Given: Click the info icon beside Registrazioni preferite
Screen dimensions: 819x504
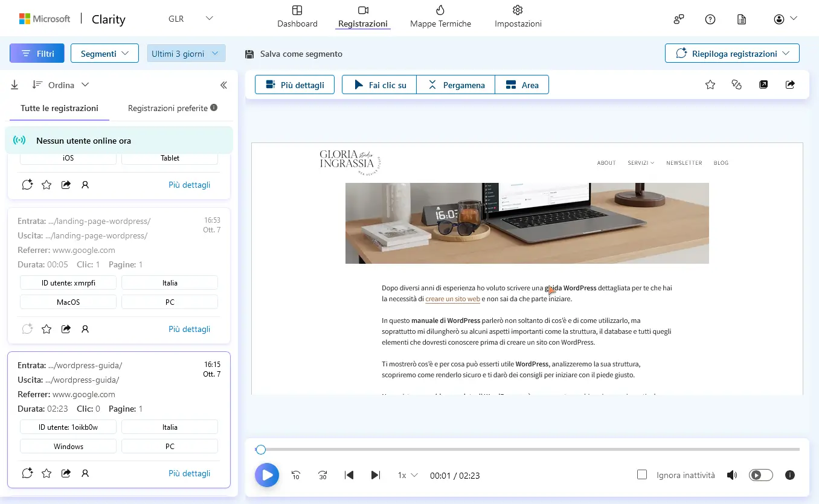Looking at the screenshot, I should pyautogui.click(x=213, y=108).
